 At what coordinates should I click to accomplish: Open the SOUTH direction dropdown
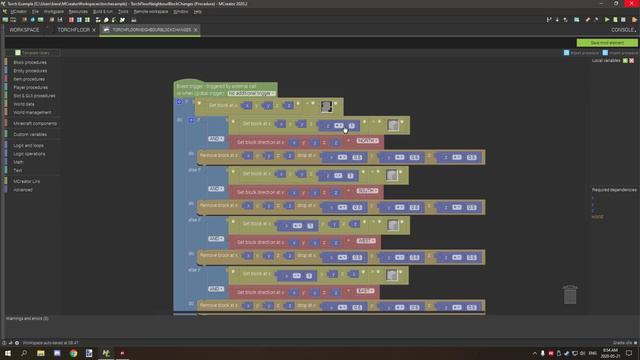(x=367, y=191)
